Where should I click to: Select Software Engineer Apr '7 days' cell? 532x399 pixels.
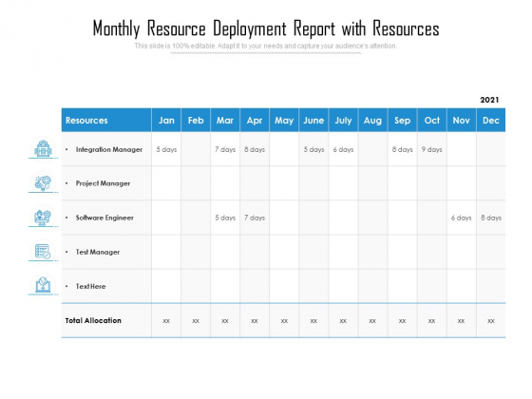tap(255, 218)
